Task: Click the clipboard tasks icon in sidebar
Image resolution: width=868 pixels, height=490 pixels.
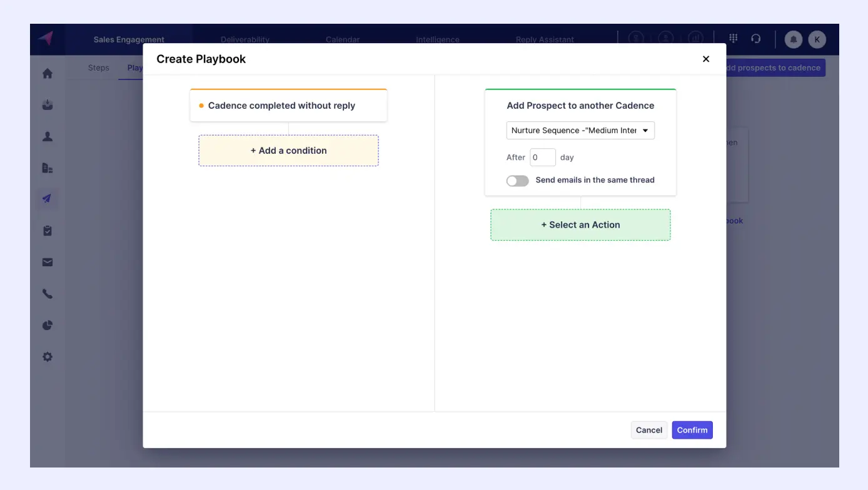Action: pos(48,231)
